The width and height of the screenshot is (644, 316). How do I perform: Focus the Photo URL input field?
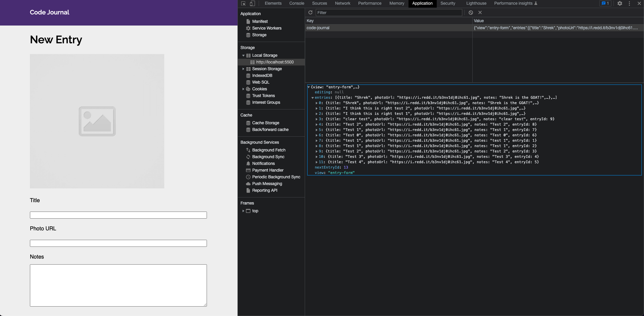point(118,243)
